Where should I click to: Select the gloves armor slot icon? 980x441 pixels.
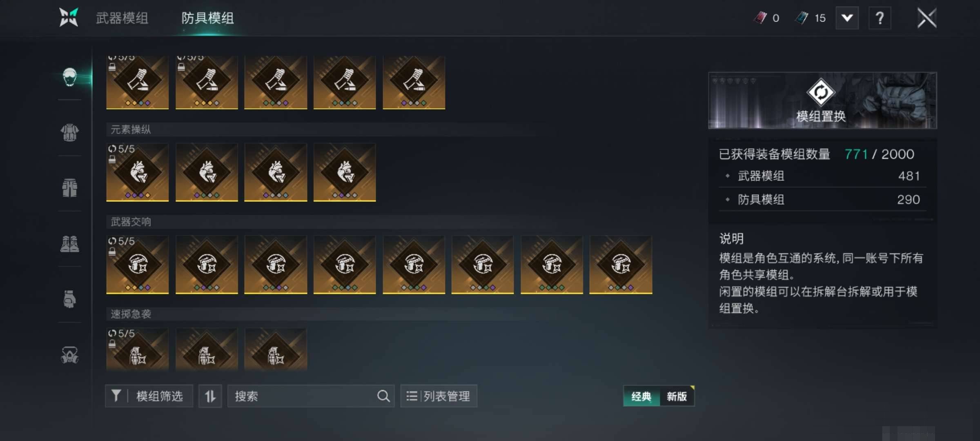[70, 299]
